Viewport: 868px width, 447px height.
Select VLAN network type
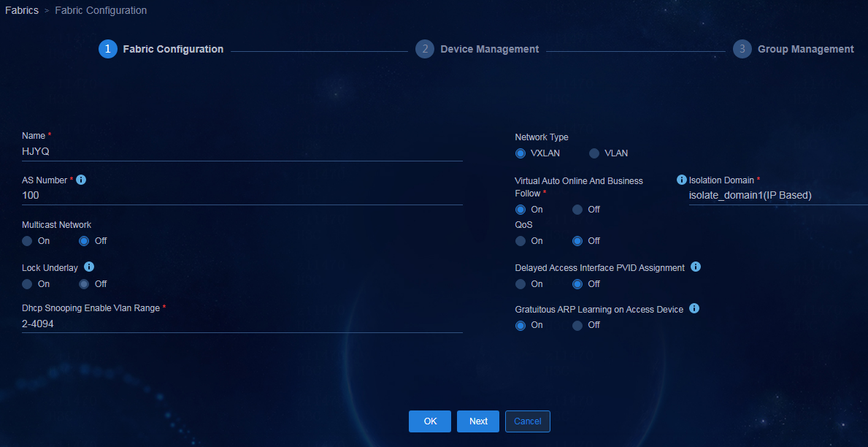(594, 153)
